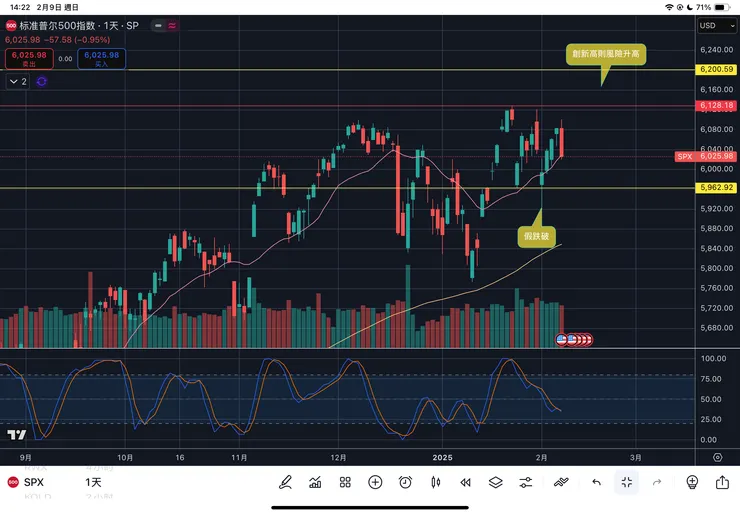Image resolution: width=740 pixels, height=514 pixels.
Task: Tap the share icon
Action: 722,482
